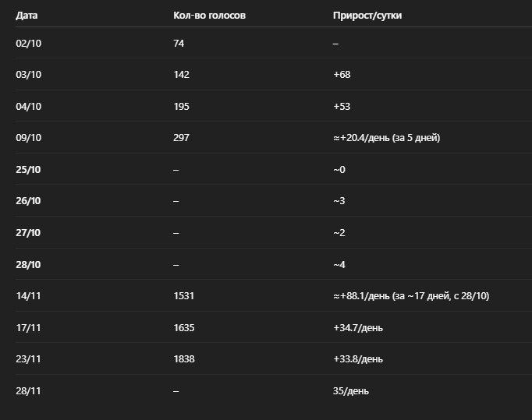Select the 35/день growth cell
This screenshot has width=532, height=420.
(350, 391)
